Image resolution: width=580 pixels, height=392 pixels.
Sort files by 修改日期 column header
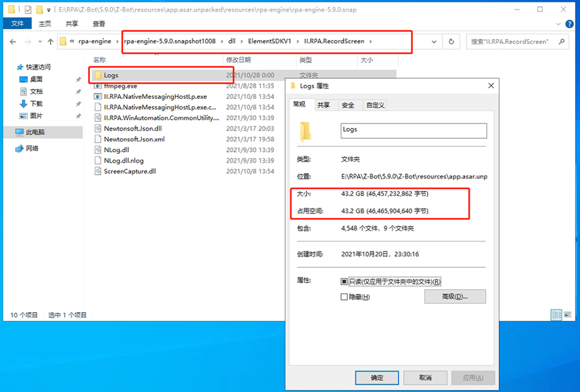pos(241,60)
